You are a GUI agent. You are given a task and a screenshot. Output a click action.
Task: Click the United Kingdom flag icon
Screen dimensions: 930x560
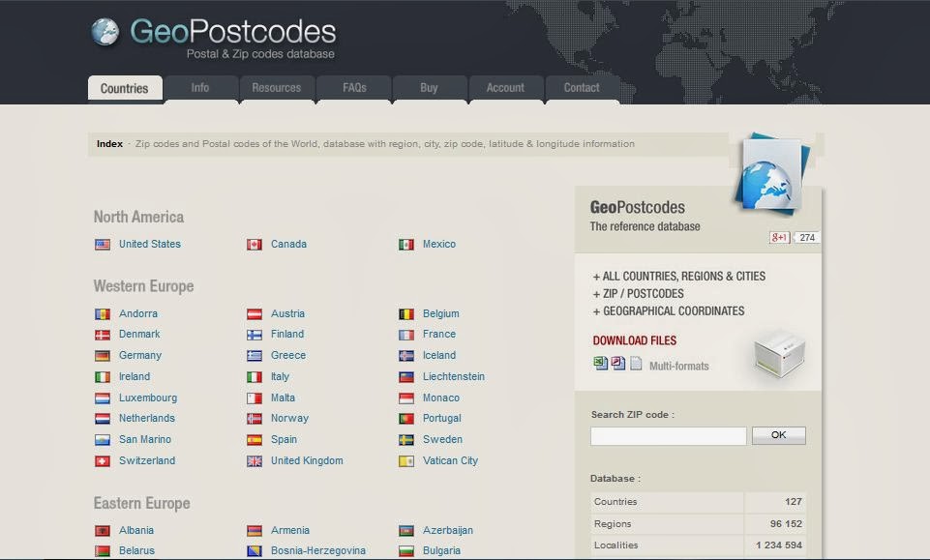tap(255, 461)
